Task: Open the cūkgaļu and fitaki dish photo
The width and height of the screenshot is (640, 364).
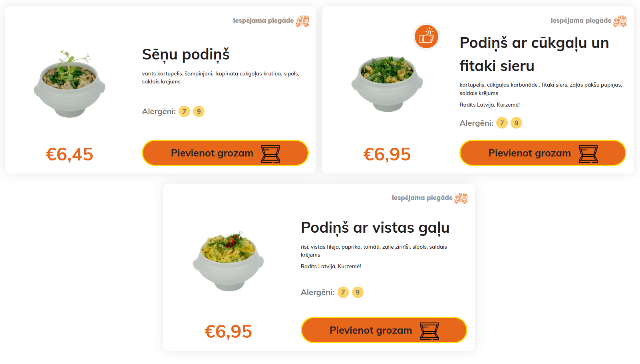Action: 387,83
